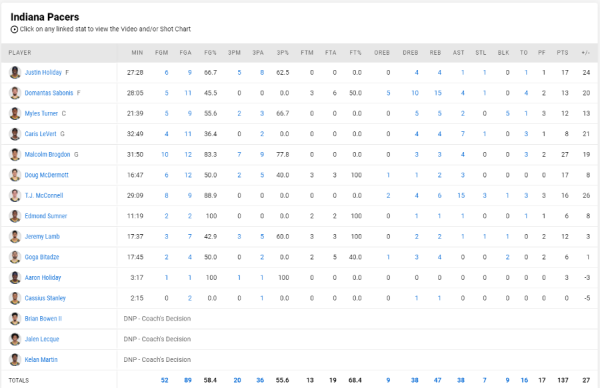
Task: Click Domantas Sabonis's avatar thumbnail
Action: coord(15,93)
